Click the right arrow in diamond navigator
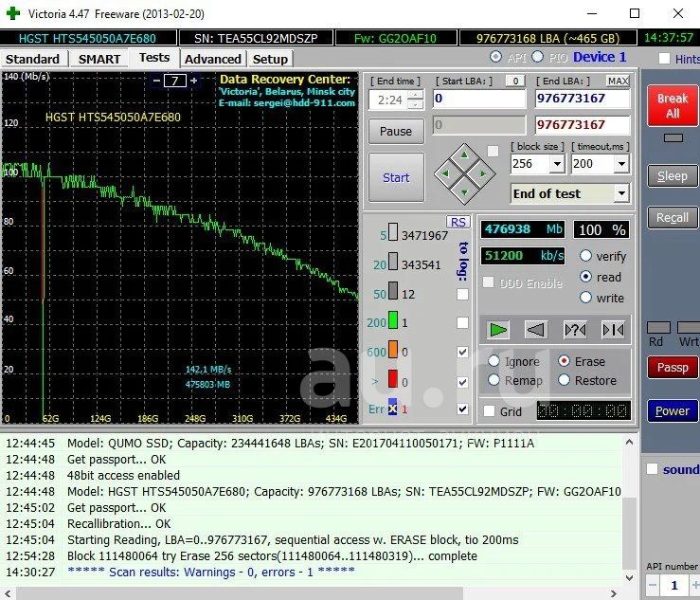Screen dimensions: 700x600 [483, 173]
